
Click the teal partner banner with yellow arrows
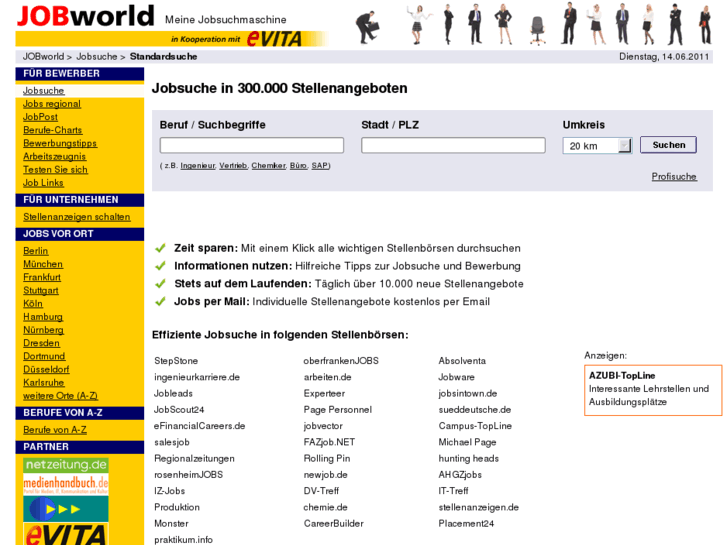66,509
